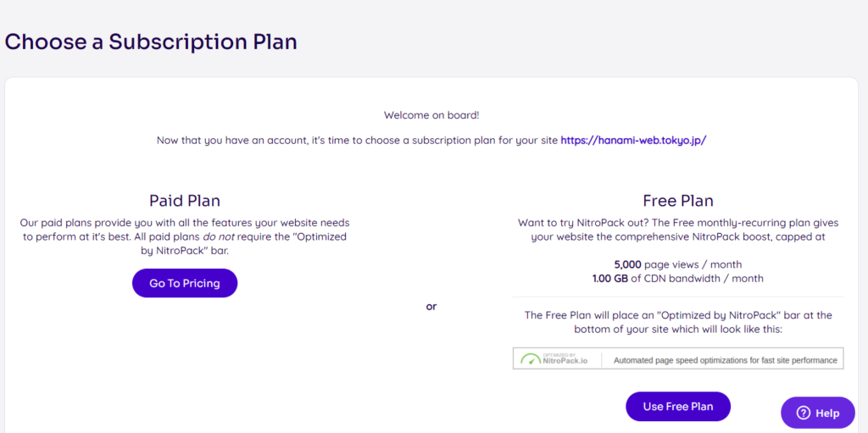Click the Automated page speed optimizations text
Image resolution: width=868 pixels, height=433 pixels.
pos(726,360)
